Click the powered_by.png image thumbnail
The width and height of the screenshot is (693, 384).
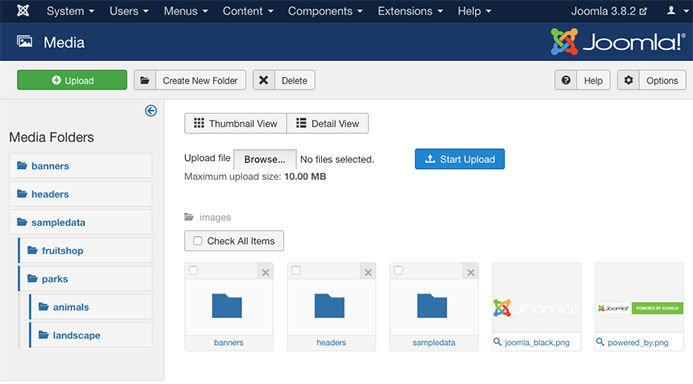tap(640, 308)
